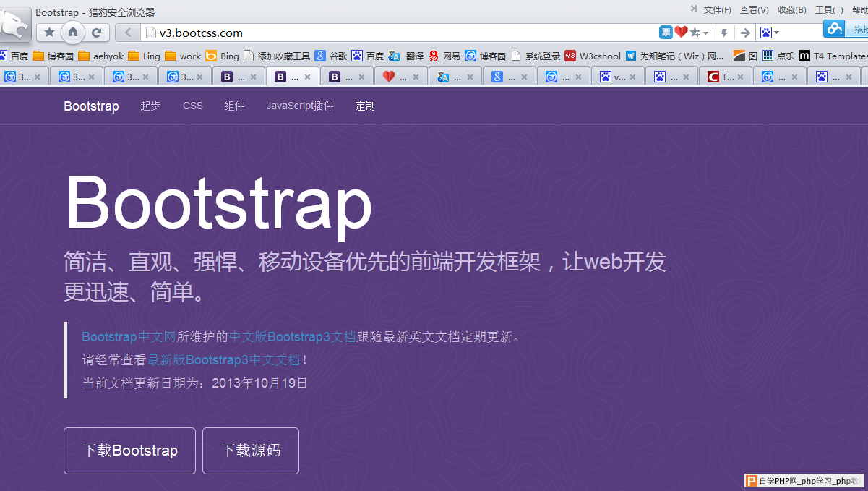Image resolution: width=868 pixels, height=491 pixels.
Task: Close the red heart tab
Action: [x=416, y=77]
